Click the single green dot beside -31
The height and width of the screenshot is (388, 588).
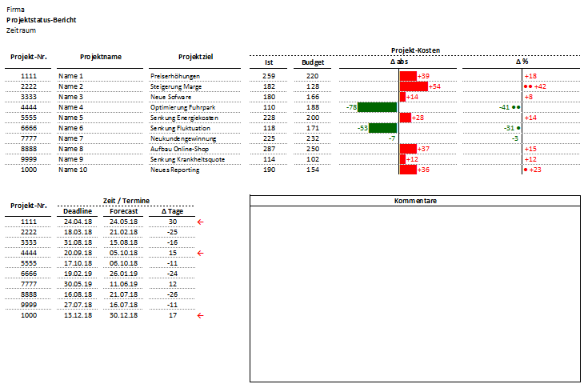tap(519, 128)
